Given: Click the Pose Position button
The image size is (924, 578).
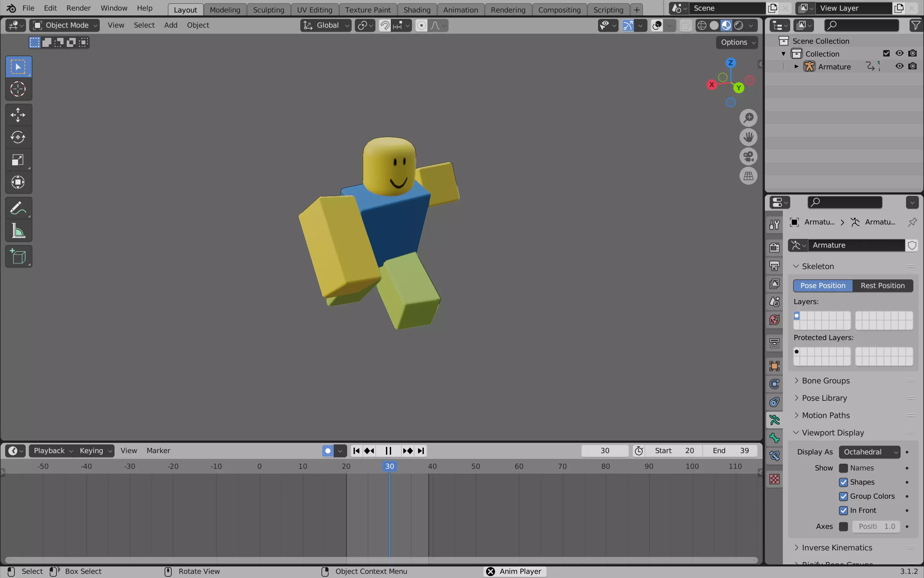Looking at the screenshot, I should coord(823,285).
